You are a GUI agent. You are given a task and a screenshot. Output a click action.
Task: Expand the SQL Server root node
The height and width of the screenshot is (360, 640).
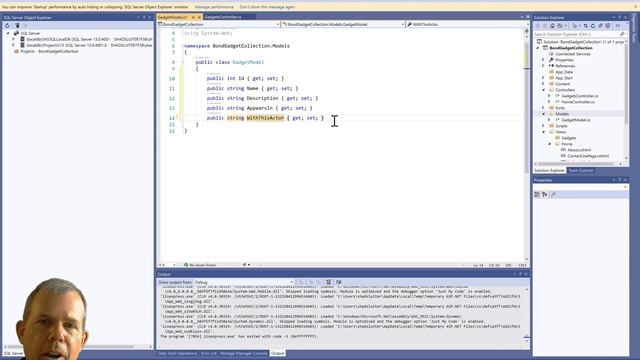click(8, 33)
